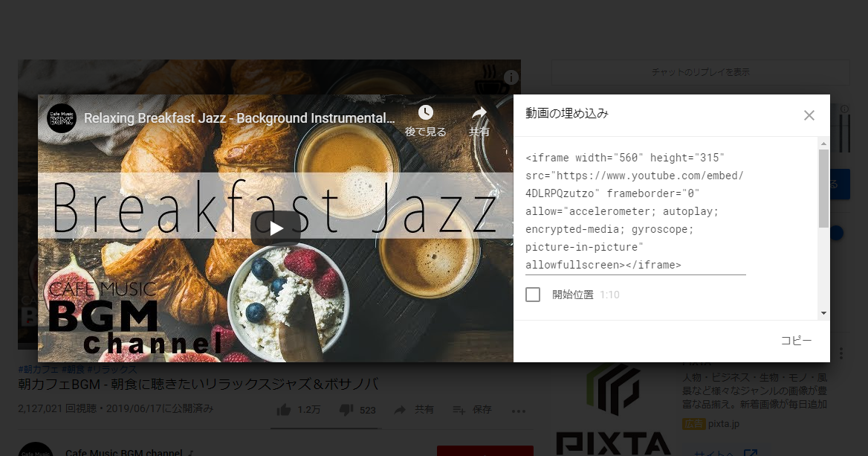Viewport: 868px width, 456px height.
Task: Open the three-dot more actions menu below video
Action: (519, 411)
